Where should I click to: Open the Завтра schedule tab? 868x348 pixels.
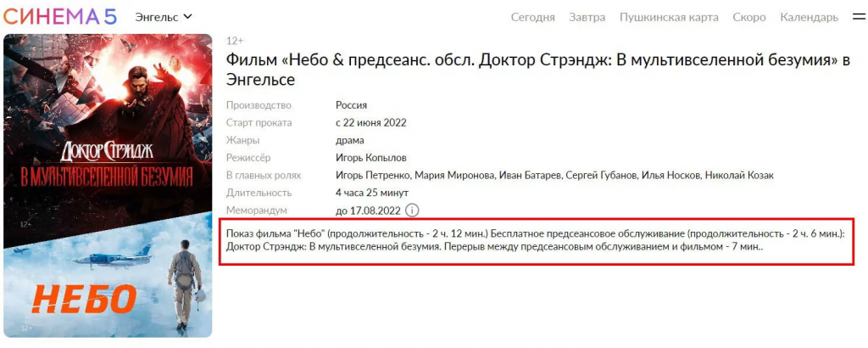click(587, 17)
